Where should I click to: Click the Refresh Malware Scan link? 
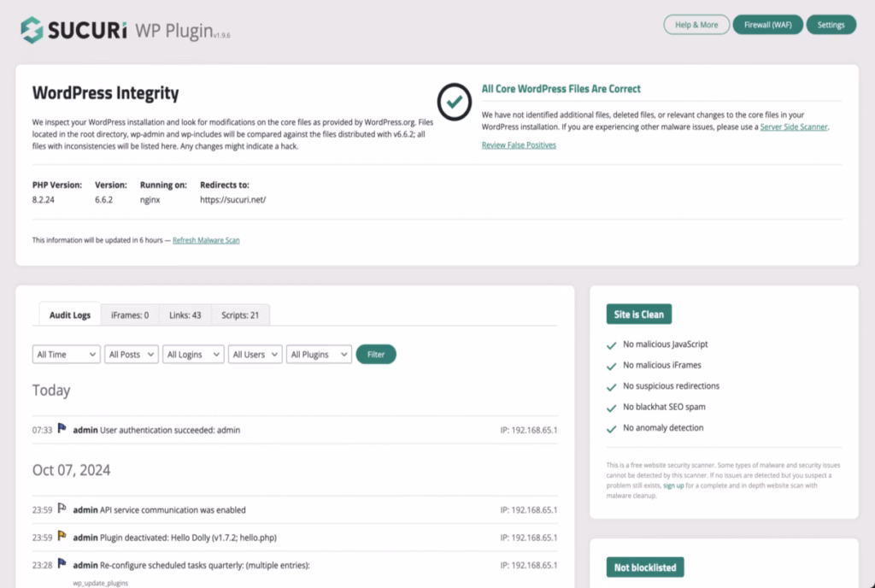tap(205, 240)
